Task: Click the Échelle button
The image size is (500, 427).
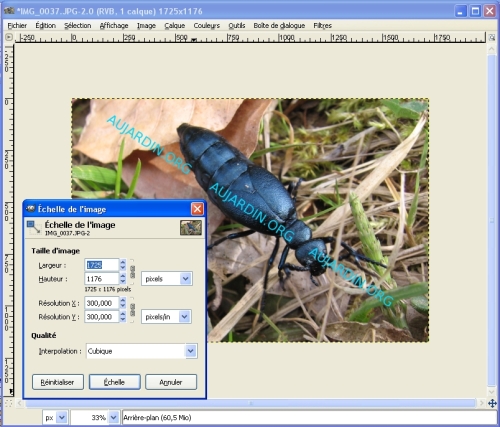Action: coord(114,382)
